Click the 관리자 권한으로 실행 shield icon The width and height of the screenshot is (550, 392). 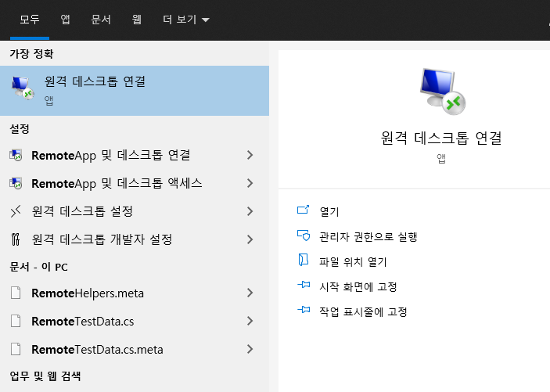[x=304, y=236]
